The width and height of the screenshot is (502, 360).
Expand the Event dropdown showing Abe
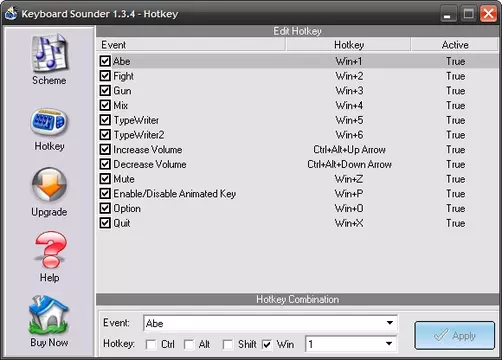click(x=270, y=323)
